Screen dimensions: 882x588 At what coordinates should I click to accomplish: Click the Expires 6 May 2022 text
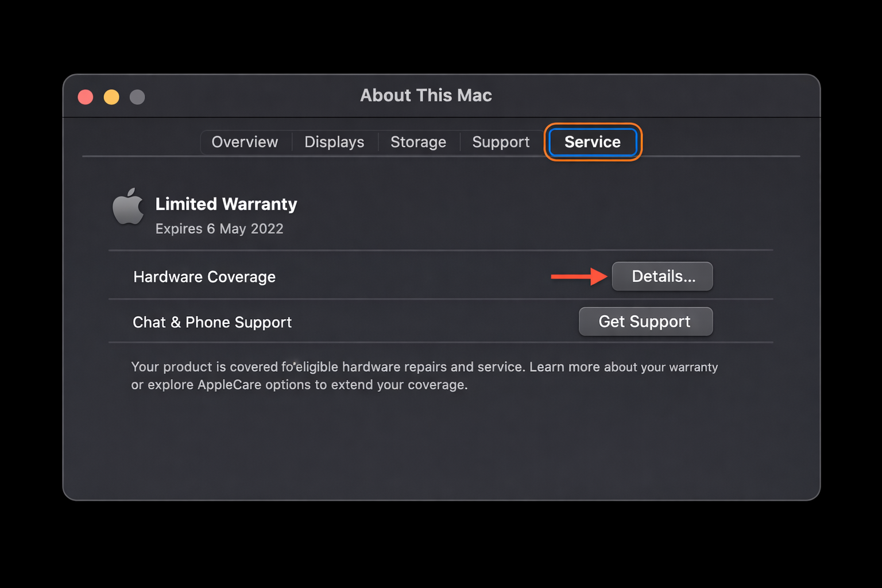pos(219,229)
